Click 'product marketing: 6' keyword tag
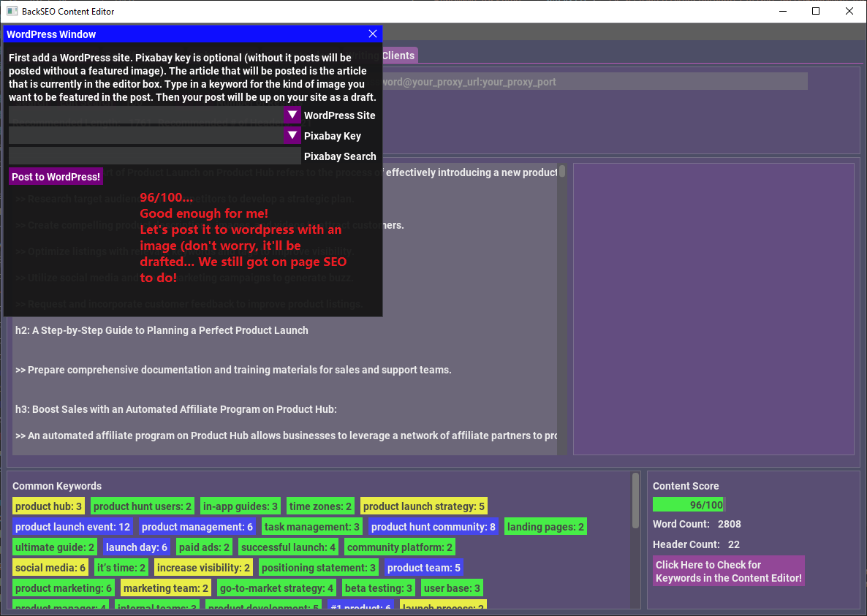This screenshot has height=616, width=867. pyautogui.click(x=64, y=588)
